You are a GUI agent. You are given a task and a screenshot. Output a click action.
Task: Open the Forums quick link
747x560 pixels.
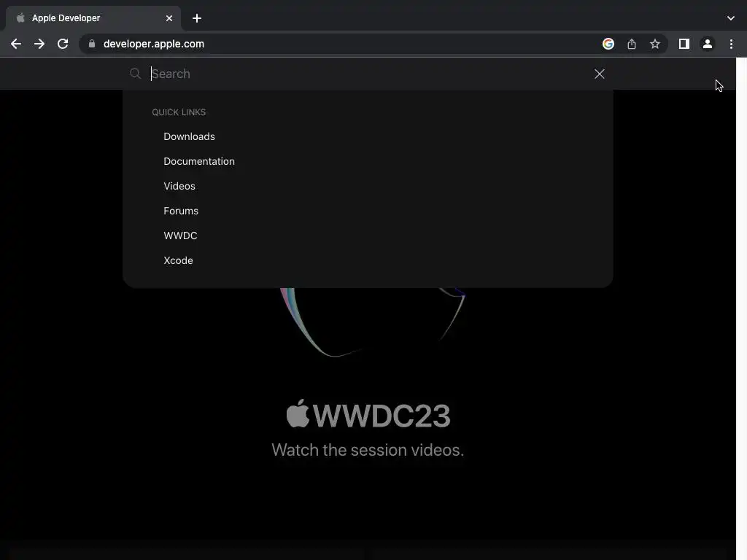coord(181,211)
